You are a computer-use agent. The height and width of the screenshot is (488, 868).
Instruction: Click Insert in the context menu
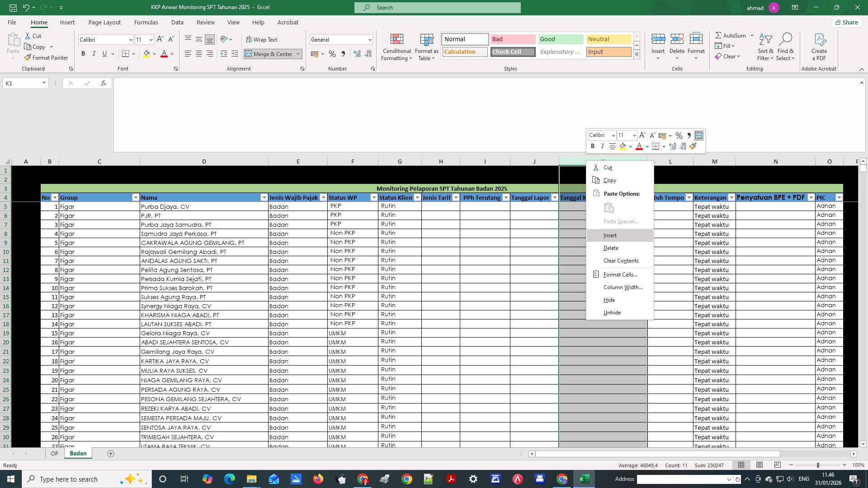click(x=610, y=235)
